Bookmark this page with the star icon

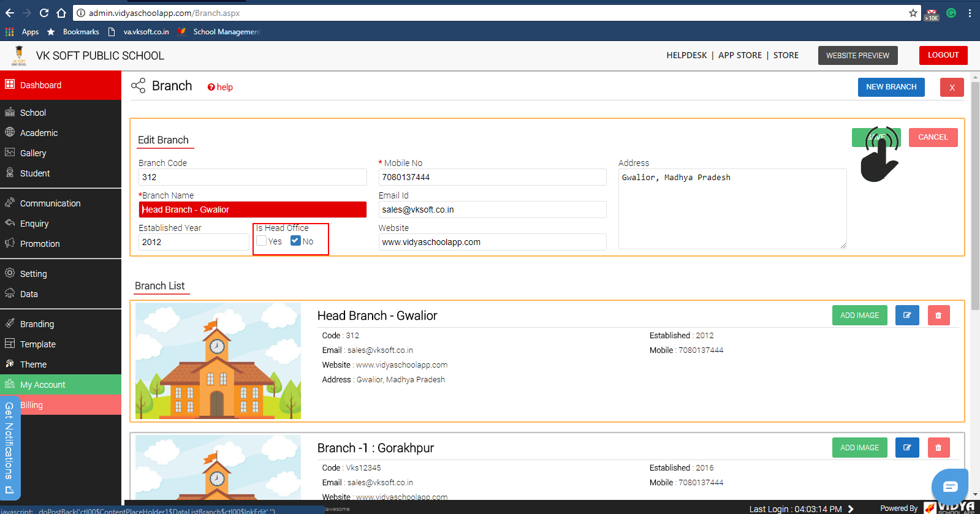point(913,13)
